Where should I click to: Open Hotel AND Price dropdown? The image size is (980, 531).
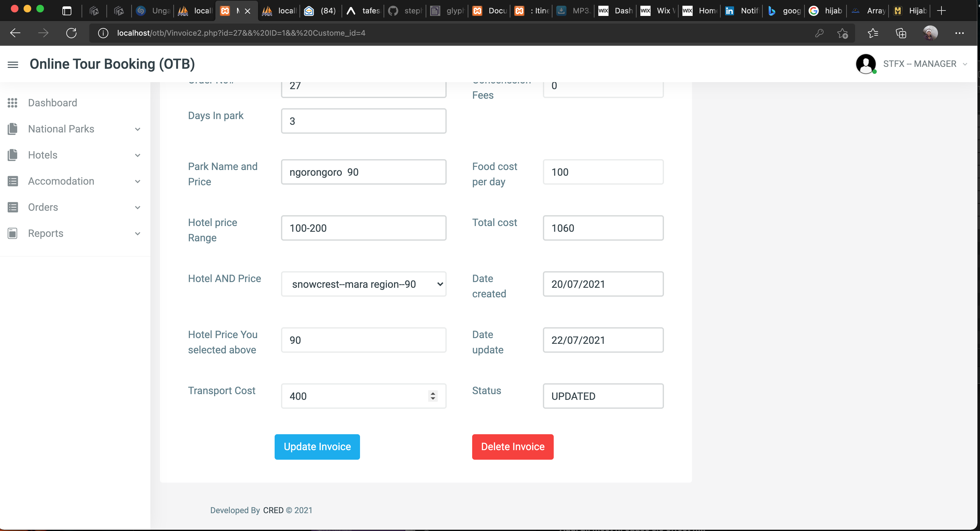(363, 284)
